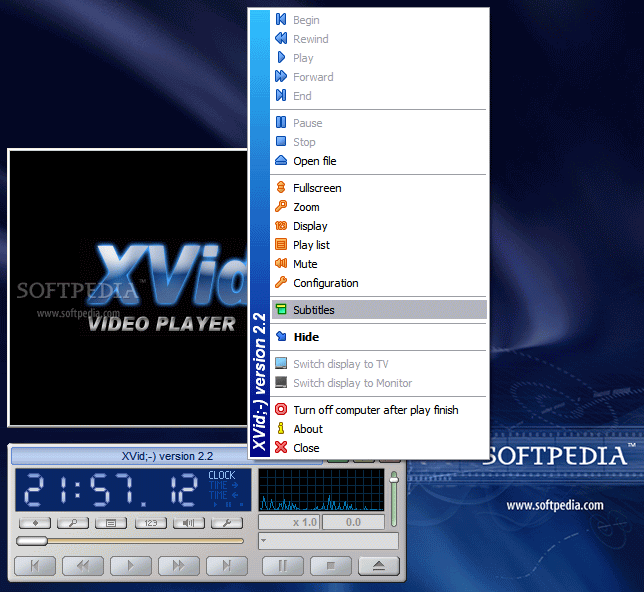
Task: Click fullscreen button on player toolbar
Action: [35, 523]
